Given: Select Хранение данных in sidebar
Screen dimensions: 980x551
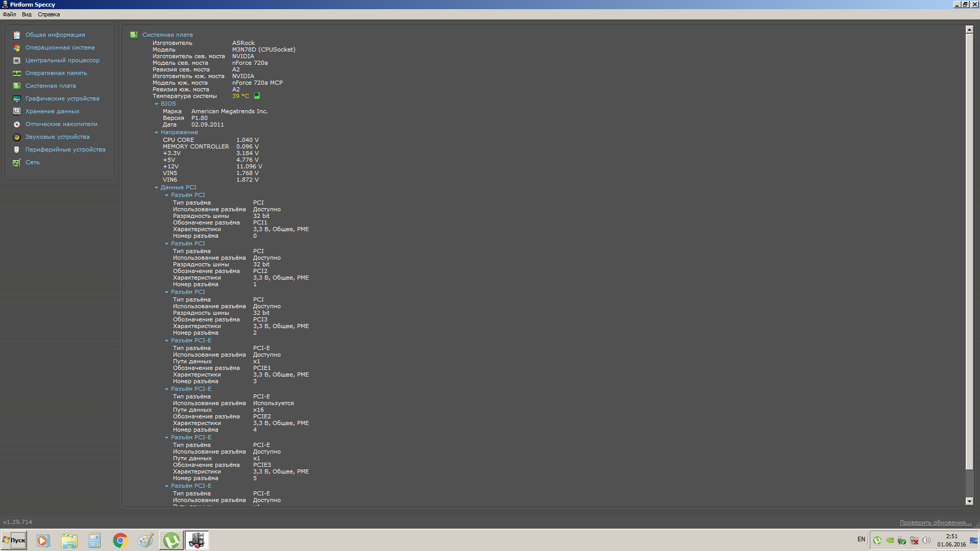Looking at the screenshot, I should pyautogui.click(x=53, y=111).
